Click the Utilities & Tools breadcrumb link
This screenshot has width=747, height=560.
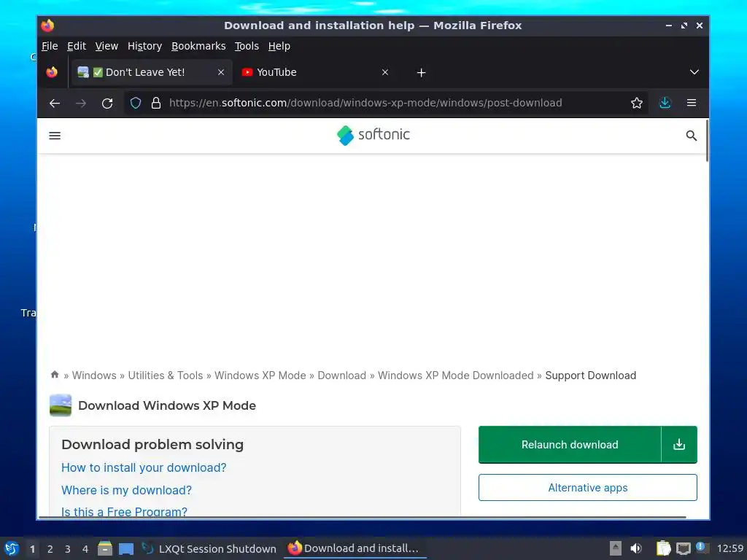[x=166, y=376]
